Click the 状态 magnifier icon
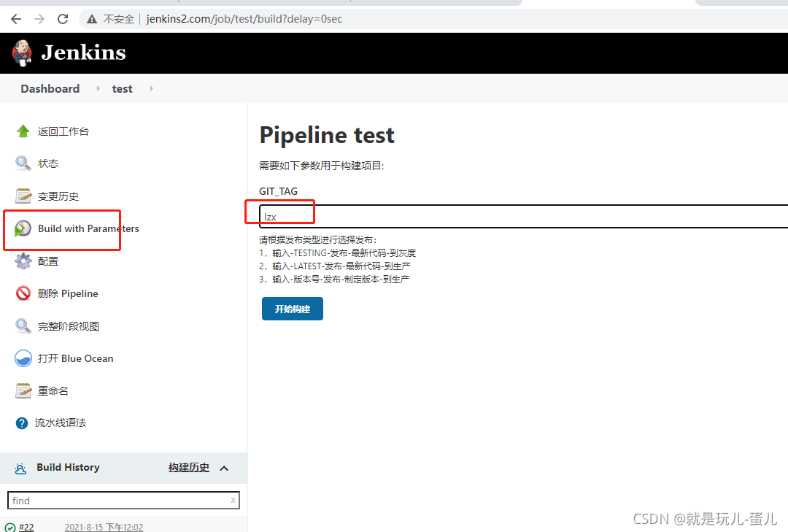The width and height of the screenshot is (788, 532). click(x=23, y=163)
